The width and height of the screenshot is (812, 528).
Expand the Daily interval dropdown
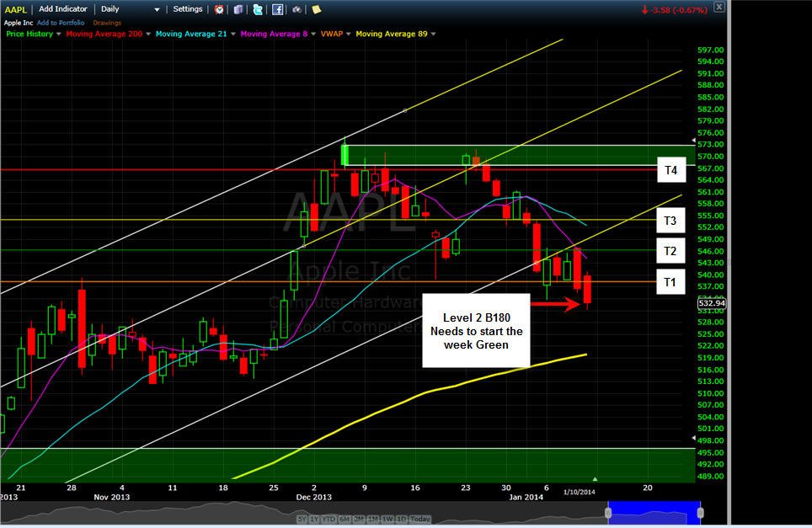coord(157,9)
